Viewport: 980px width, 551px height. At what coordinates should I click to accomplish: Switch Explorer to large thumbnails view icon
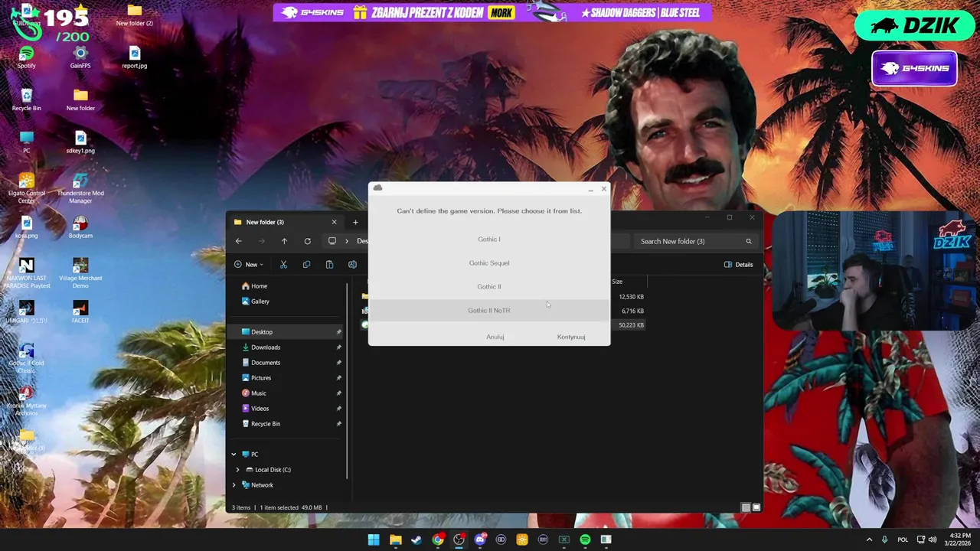point(756,507)
